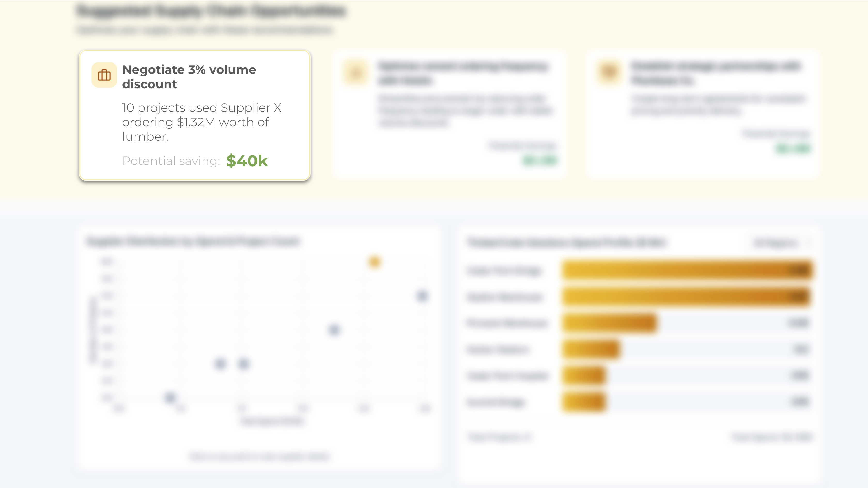Screen dimensions: 868x488
Task: Click the upper-right blue scatter plot point
Action: point(422,296)
